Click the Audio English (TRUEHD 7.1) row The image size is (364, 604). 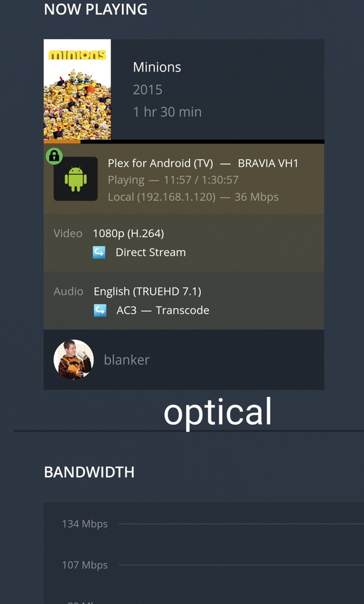[184, 301]
